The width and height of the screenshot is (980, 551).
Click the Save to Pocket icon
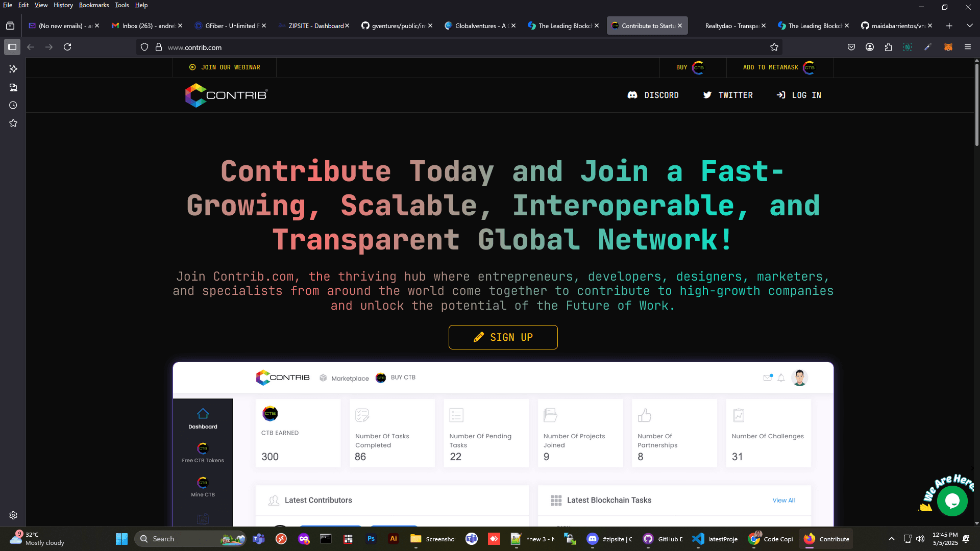coord(851,47)
